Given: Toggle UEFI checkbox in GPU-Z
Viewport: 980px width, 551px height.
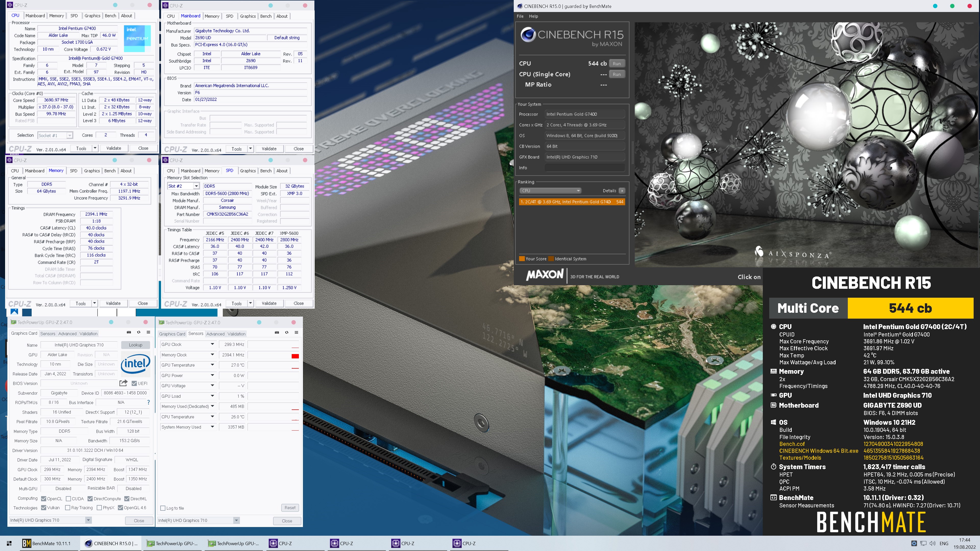Looking at the screenshot, I should tap(134, 383).
